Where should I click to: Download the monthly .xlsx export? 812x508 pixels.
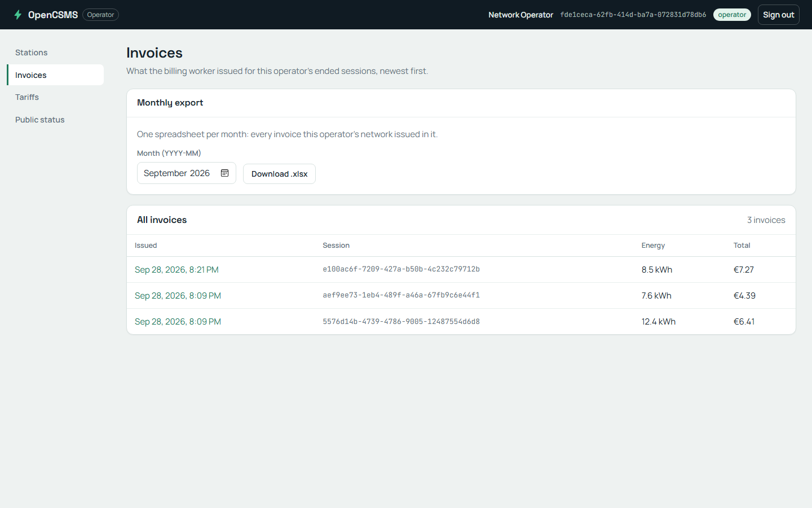(x=279, y=174)
